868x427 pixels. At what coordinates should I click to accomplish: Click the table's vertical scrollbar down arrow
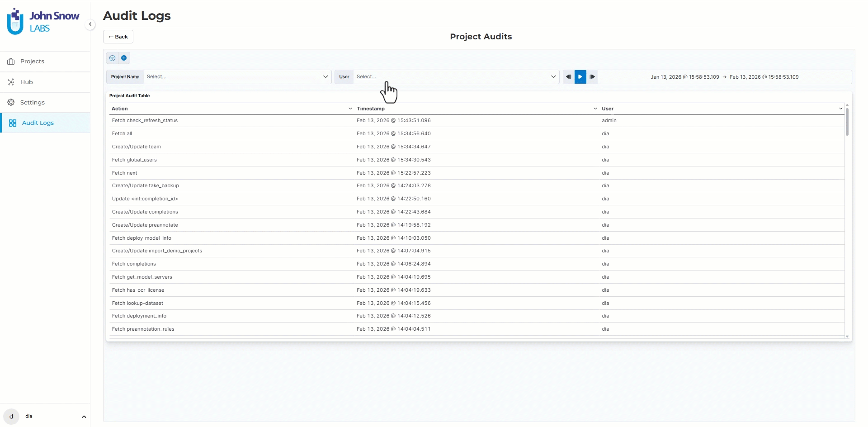tap(847, 337)
